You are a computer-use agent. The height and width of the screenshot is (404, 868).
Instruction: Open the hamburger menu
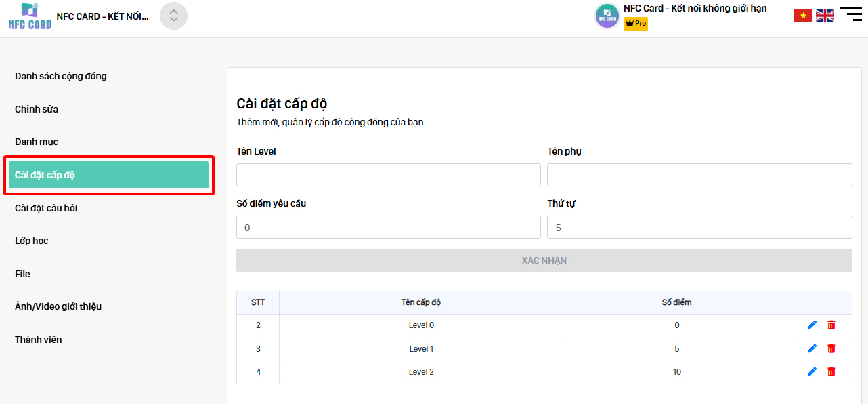point(850,14)
